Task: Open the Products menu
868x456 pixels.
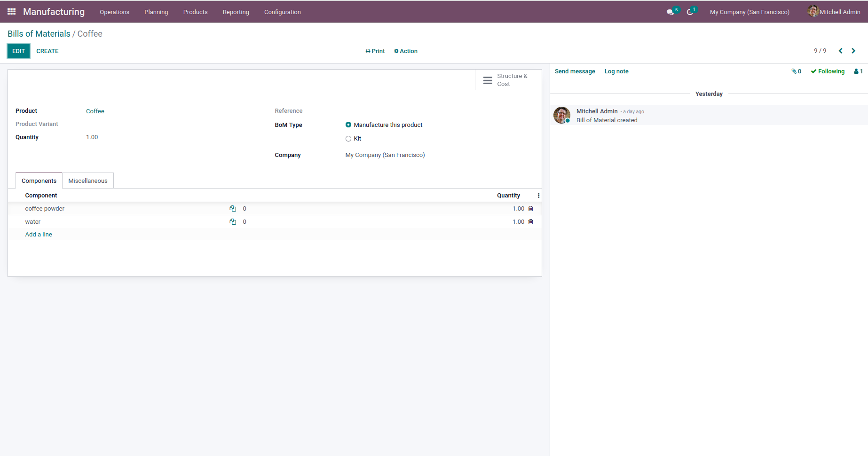Action: tap(196, 12)
